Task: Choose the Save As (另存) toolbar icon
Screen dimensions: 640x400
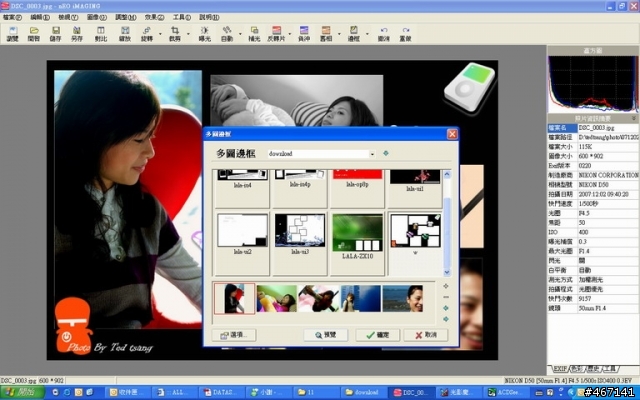Action: pos(77,34)
